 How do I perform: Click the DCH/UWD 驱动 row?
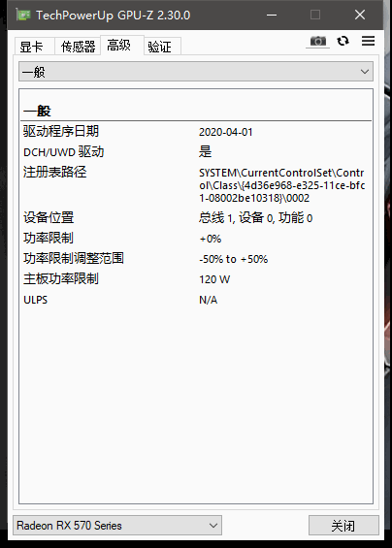196,152
